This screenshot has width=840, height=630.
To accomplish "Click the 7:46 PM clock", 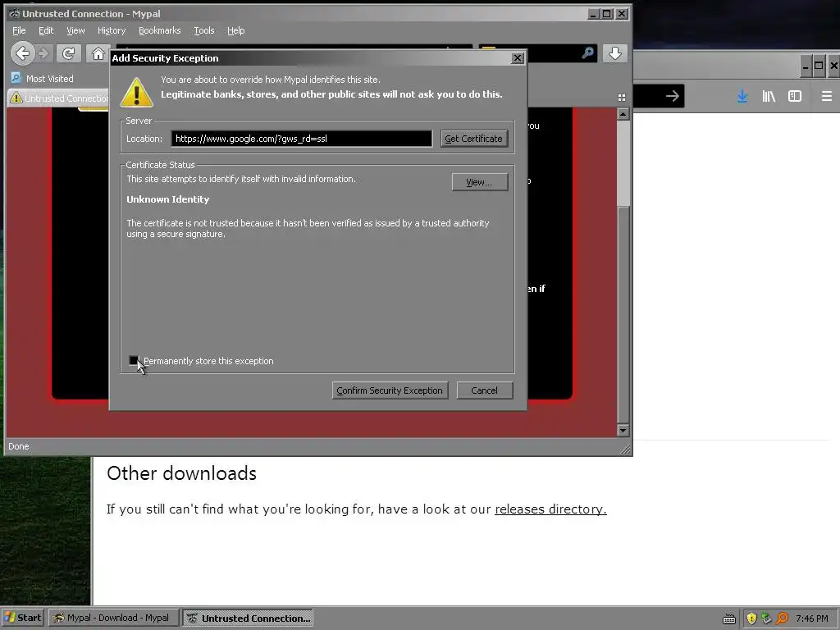I will coord(812,619).
